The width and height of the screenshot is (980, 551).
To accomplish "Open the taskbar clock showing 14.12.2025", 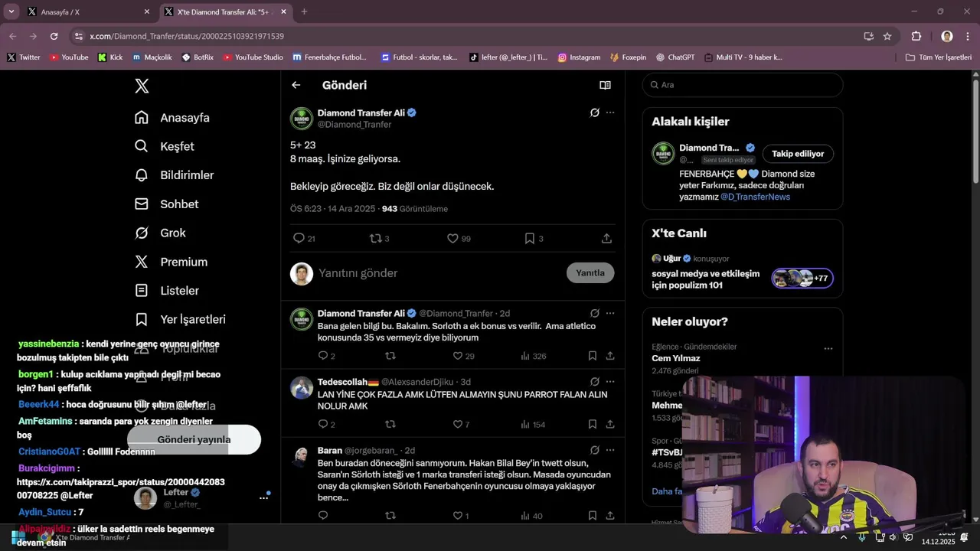I will coord(938,537).
